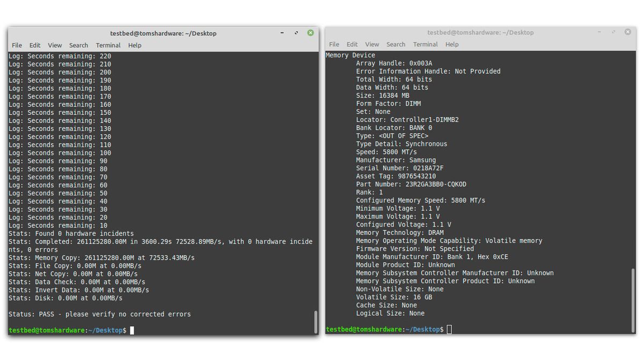Click 'Log: Seconds remaining: 150' line
Viewport: 644px width, 362px height.
(60, 113)
